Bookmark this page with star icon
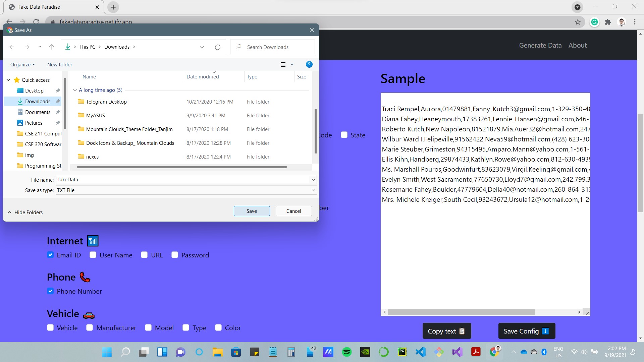 click(x=578, y=22)
